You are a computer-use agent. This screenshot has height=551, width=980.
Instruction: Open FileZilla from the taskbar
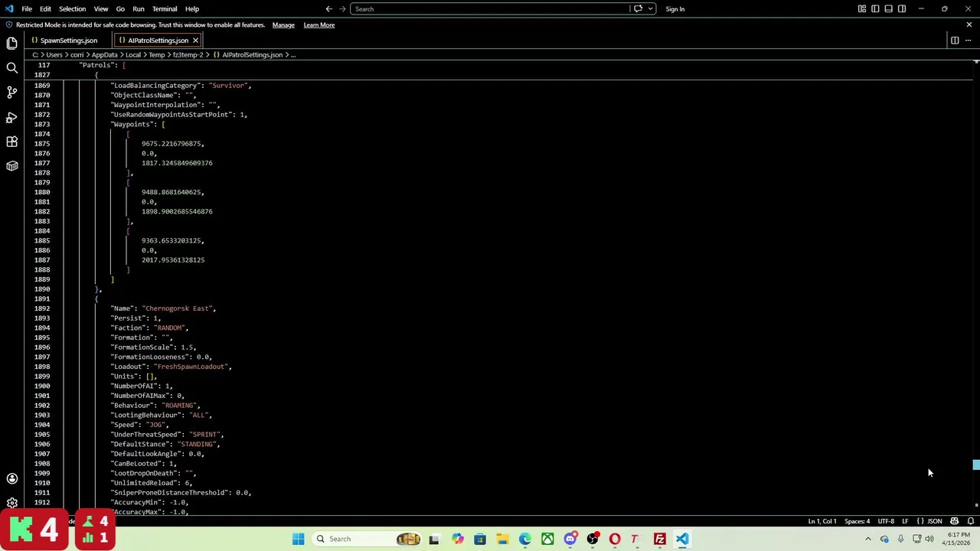coord(659,539)
